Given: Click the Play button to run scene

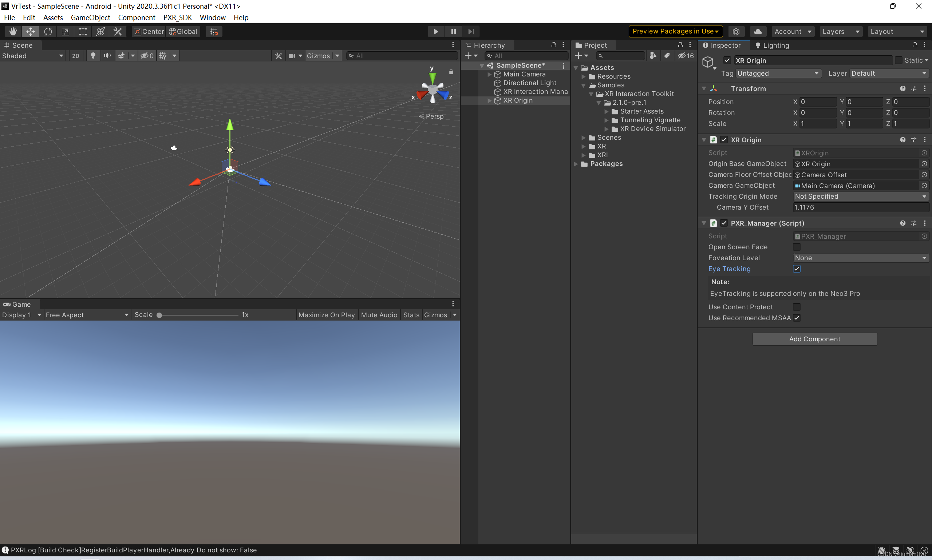Looking at the screenshot, I should pyautogui.click(x=436, y=31).
